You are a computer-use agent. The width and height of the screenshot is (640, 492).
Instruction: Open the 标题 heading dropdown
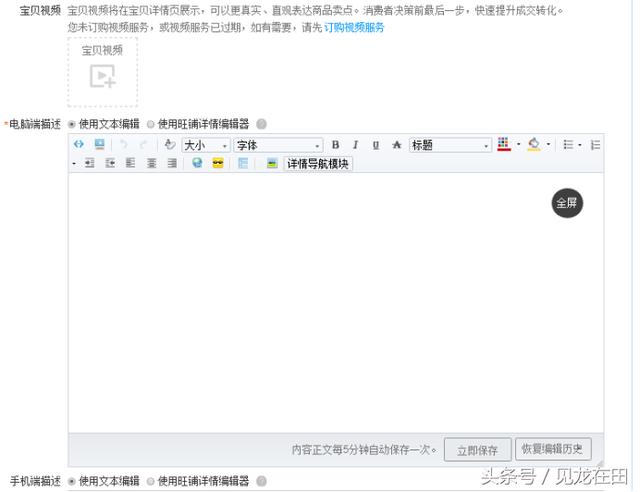point(450,145)
